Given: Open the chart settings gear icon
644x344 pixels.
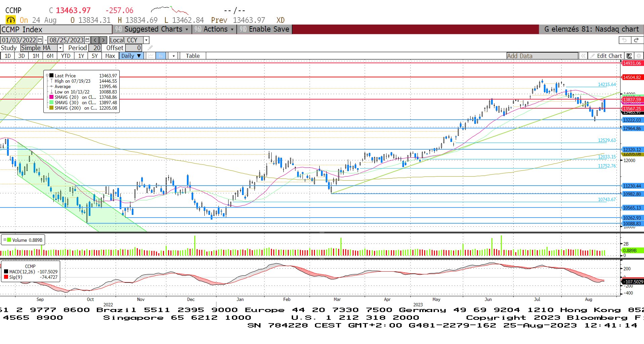Looking at the screenshot, I should (639, 56).
